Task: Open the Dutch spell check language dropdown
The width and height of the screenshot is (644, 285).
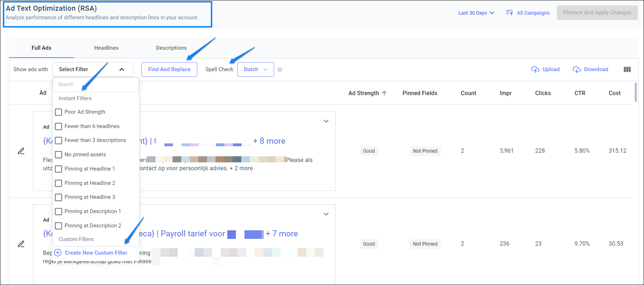Action: (x=256, y=69)
